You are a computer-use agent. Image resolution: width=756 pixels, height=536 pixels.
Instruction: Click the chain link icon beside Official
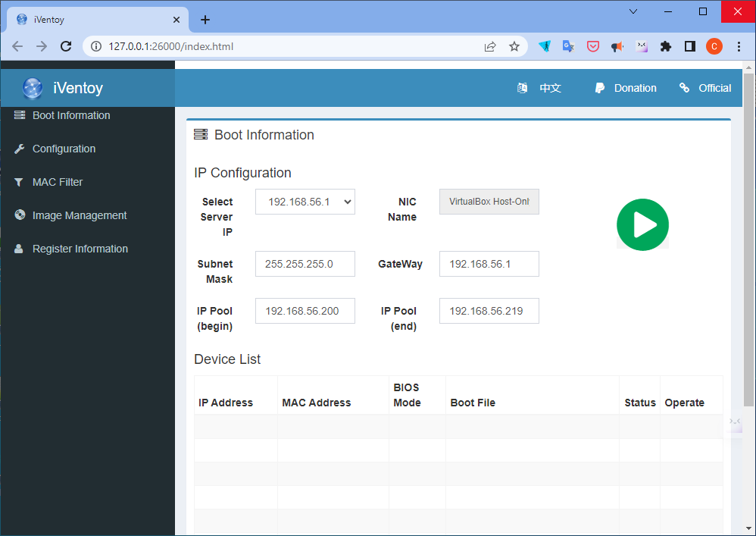[684, 87]
